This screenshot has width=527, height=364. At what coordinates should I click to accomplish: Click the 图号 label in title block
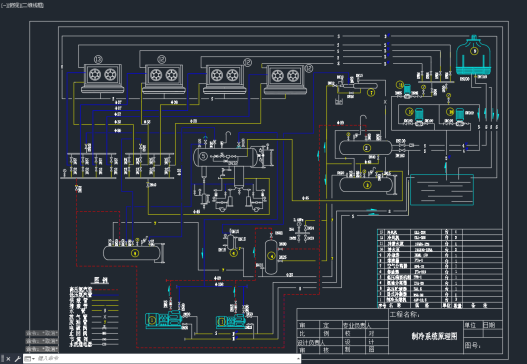473,345
